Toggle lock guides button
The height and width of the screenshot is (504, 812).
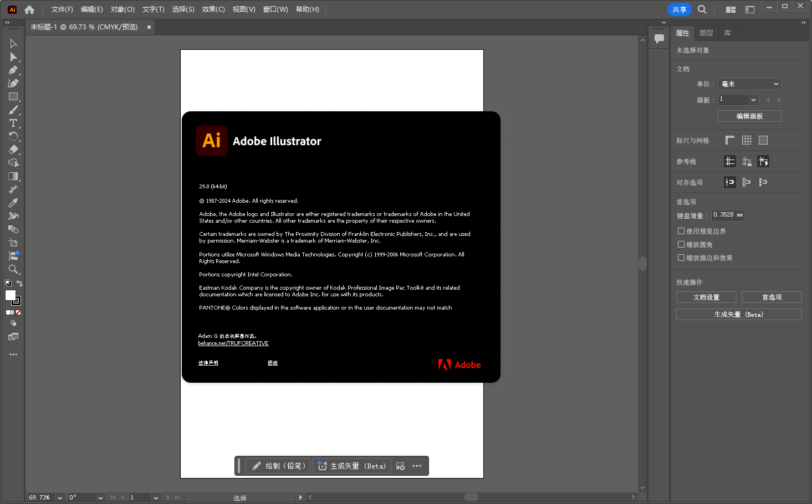click(747, 161)
